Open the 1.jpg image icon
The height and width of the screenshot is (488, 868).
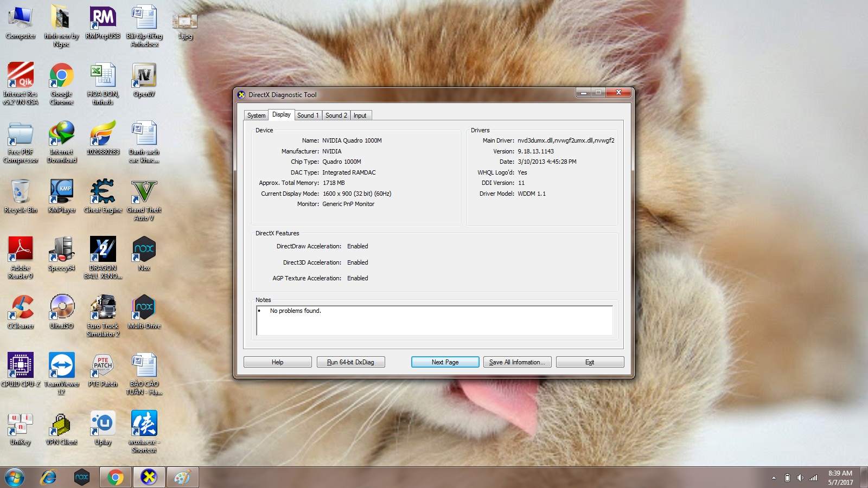point(185,25)
